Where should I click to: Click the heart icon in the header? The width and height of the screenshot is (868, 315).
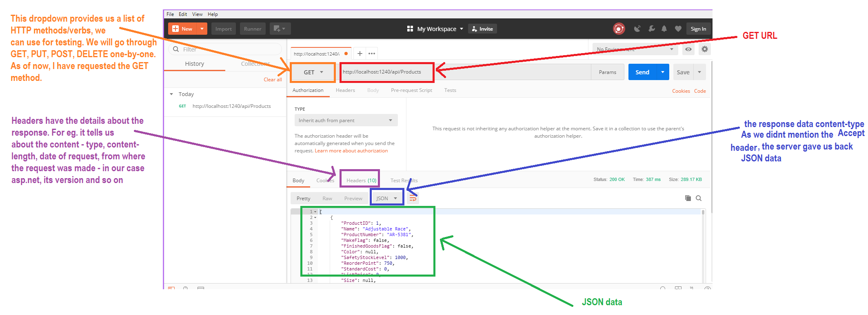[x=678, y=29]
